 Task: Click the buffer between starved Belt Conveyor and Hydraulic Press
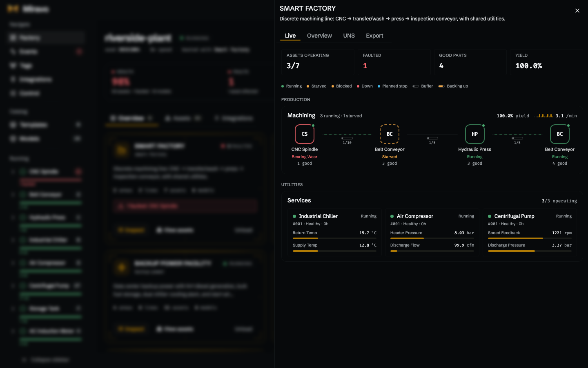(432, 140)
